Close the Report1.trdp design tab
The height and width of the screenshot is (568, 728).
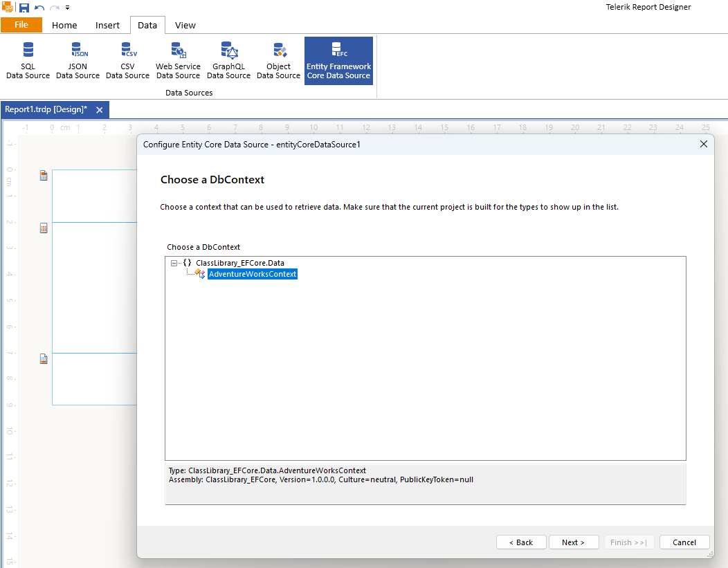coord(100,110)
